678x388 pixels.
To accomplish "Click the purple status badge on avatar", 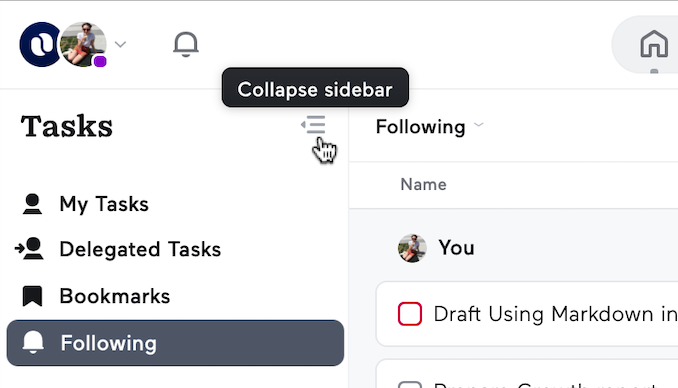I will tap(100, 61).
